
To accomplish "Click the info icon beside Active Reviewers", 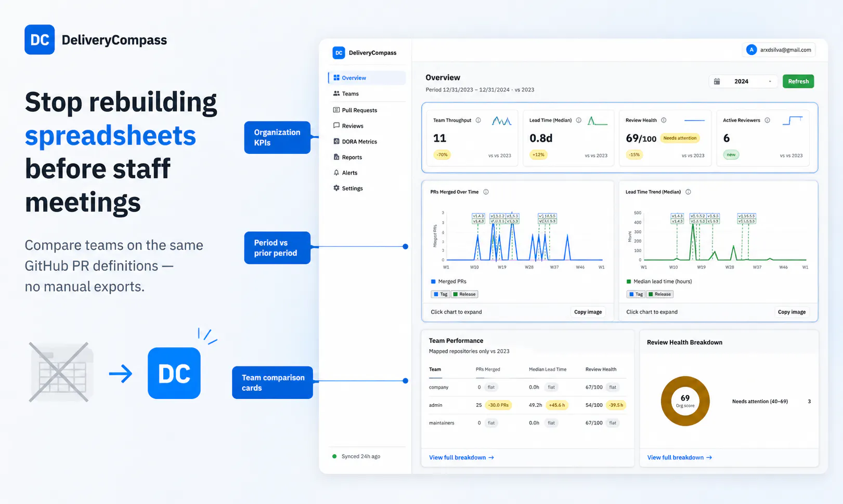I will (767, 120).
